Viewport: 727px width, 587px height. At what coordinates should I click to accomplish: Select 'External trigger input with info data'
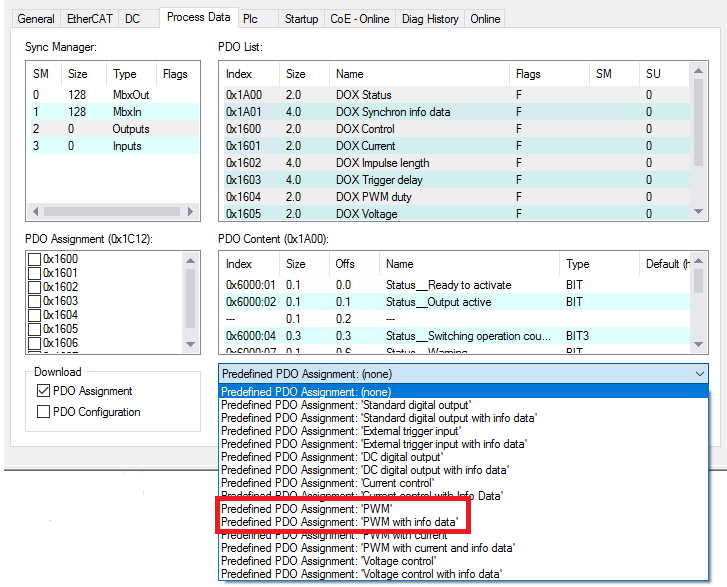point(463,444)
